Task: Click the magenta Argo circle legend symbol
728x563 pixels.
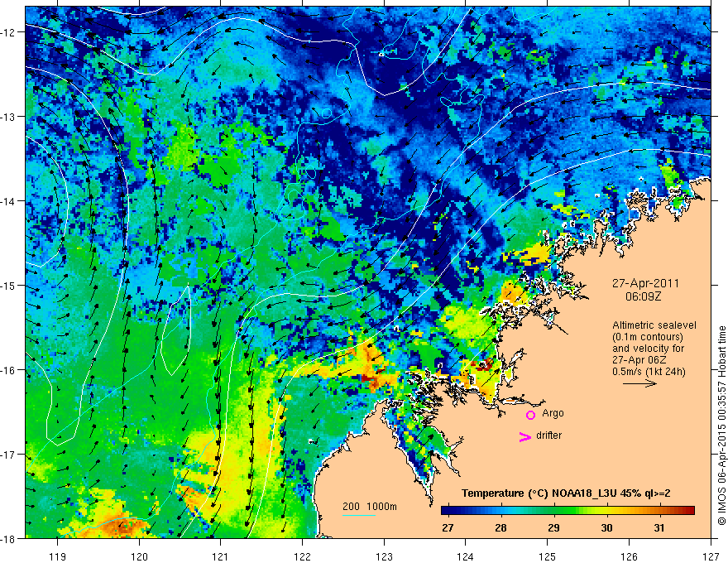Action: [x=530, y=415]
